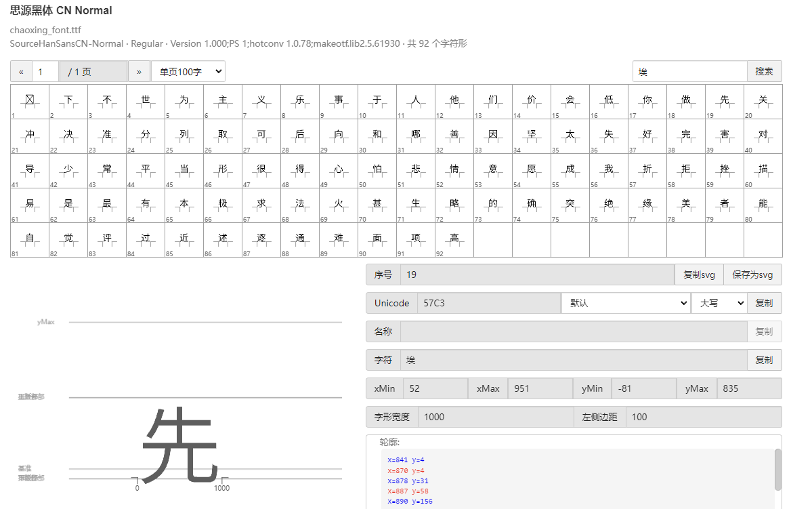812x509 pixels.
Task: Click the Unicode field showing 57C3
Action: (x=489, y=303)
